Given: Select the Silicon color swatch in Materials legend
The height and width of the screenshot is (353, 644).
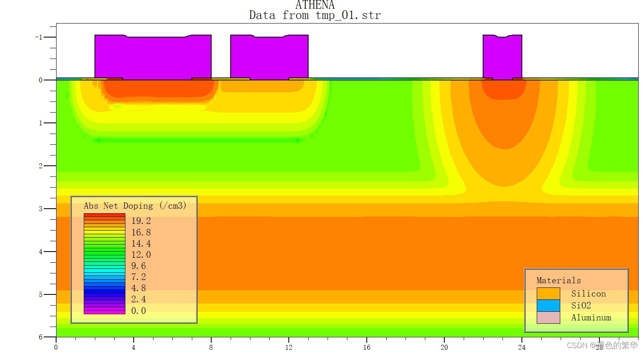Looking at the screenshot, I should pos(548,294).
